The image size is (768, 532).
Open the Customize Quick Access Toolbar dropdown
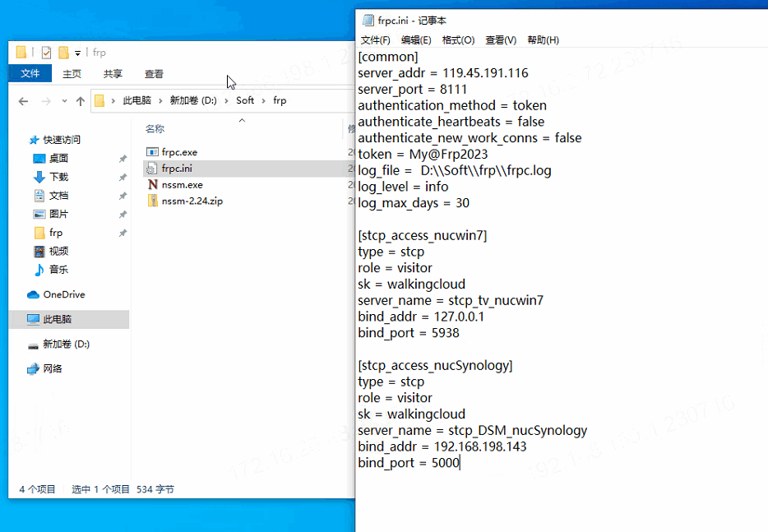click(x=77, y=53)
